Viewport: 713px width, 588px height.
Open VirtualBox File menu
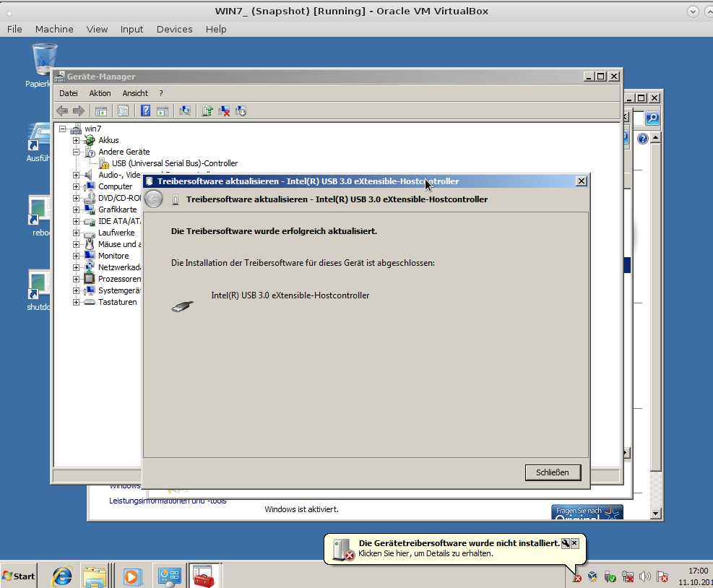(x=14, y=29)
